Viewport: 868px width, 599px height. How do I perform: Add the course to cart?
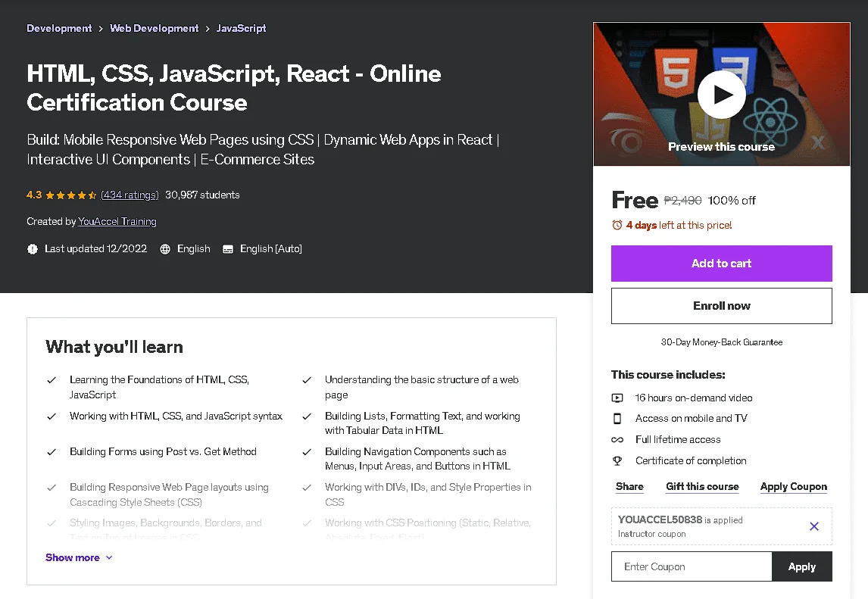(721, 264)
